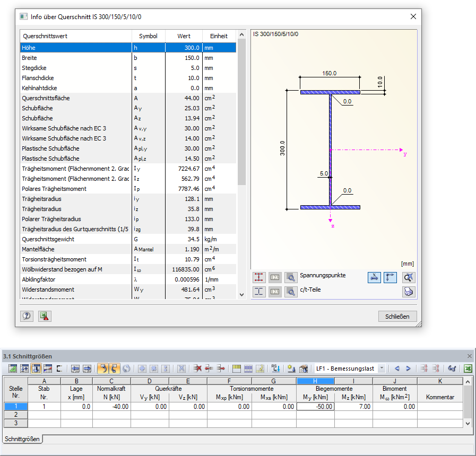Open help for cross-section info dialog
Screen dimensions: 476x456
click(x=27, y=316)
